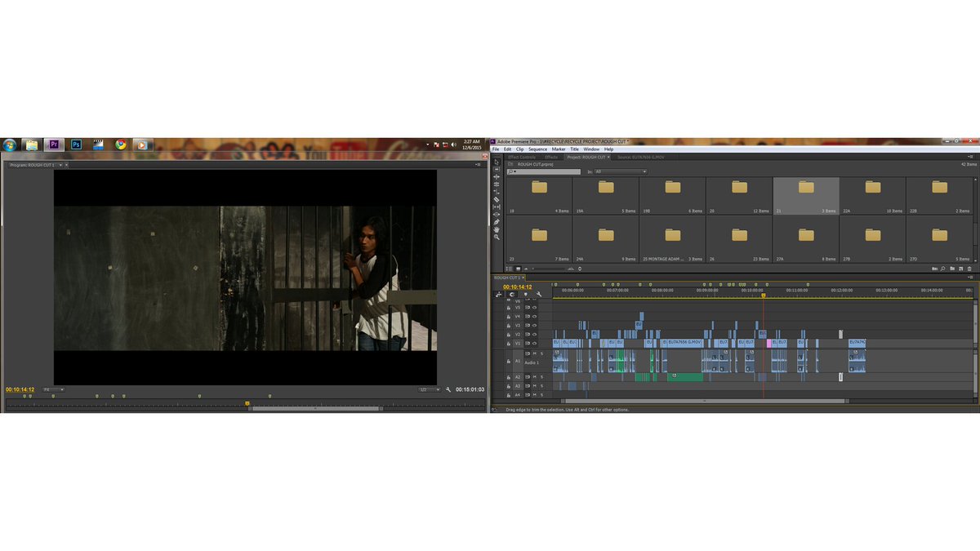
Task: Select the Hand tool
Action: 497,229
